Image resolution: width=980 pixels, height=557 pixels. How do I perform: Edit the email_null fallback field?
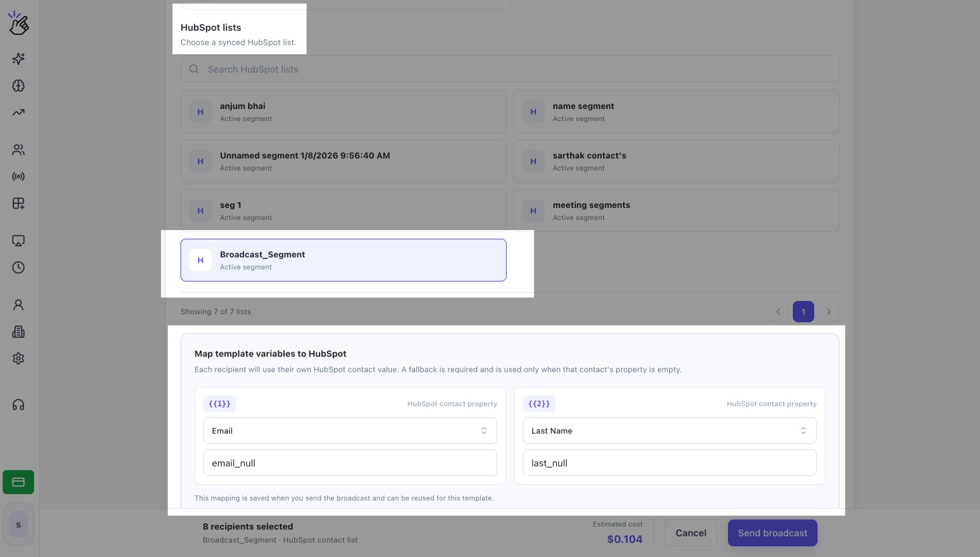(350, 463)
